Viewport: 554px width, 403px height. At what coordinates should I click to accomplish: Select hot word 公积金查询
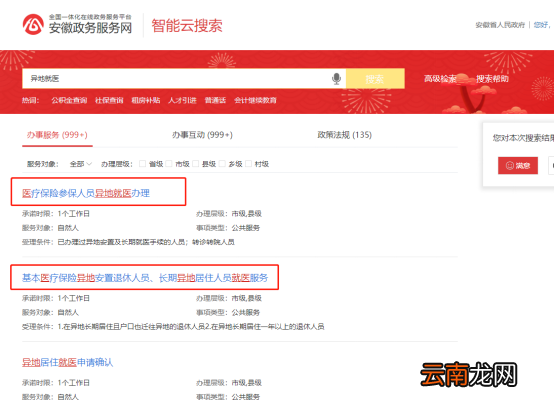coord(69,100)
